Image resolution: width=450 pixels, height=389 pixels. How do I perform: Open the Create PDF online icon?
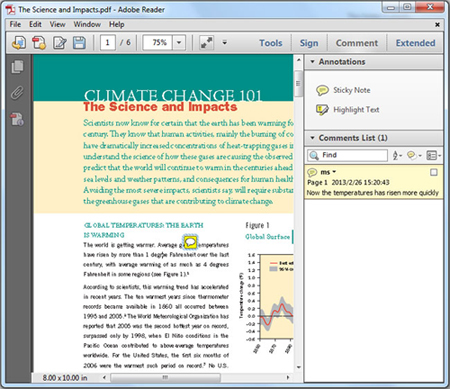pyautogui.click(x=39, y=43)
